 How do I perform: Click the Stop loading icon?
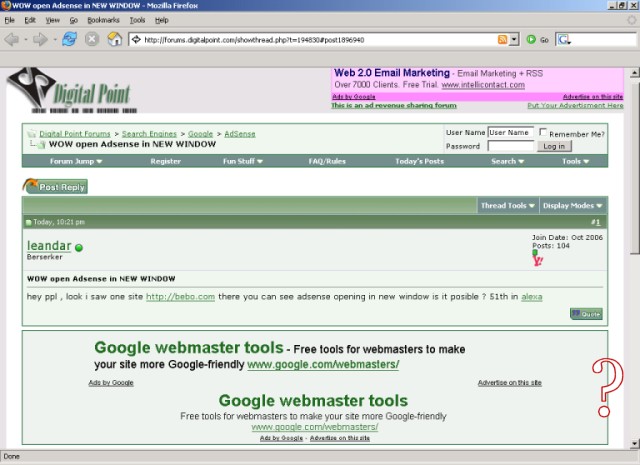92,39
